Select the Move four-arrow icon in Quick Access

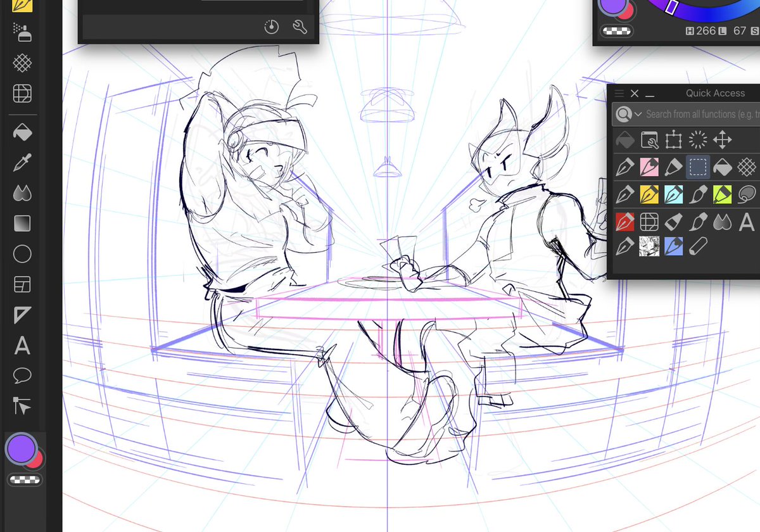tap(723, 140)
